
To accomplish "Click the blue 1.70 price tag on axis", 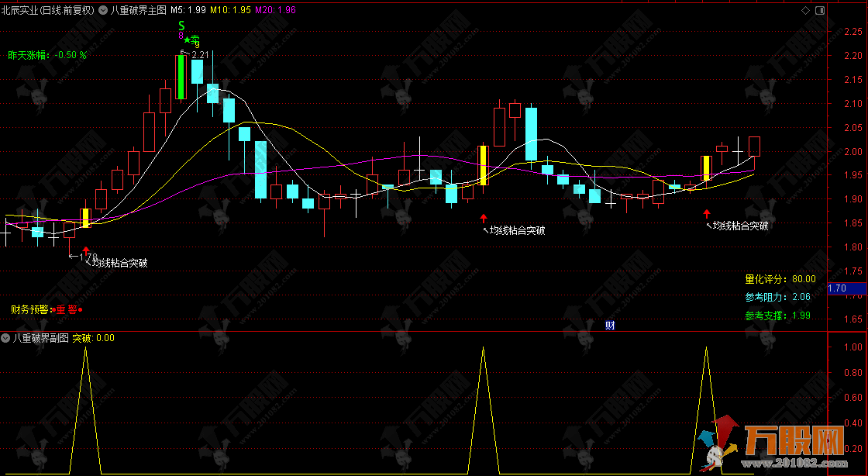I will [x=837, y=288].
